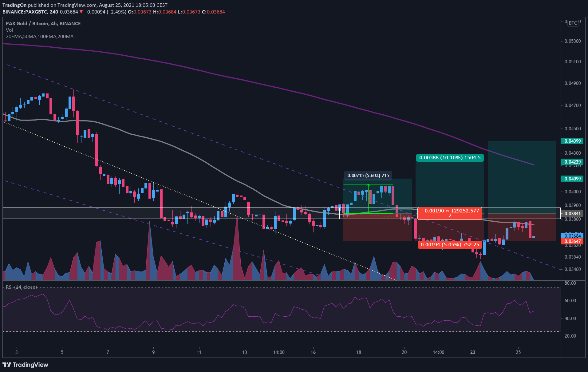Click the grey 0.03841 price tag

pyautogui.click(x=572, y=214)
